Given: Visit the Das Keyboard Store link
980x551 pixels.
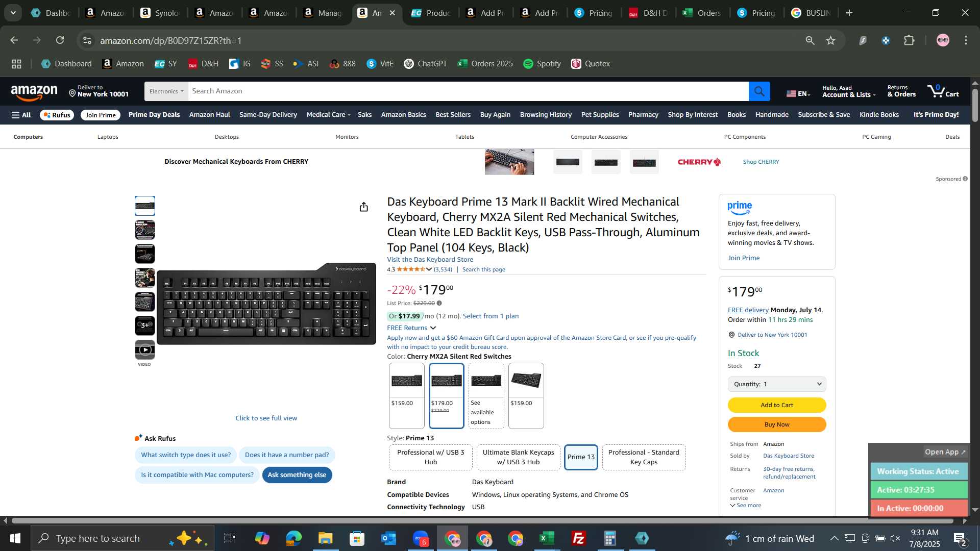Looking at the screenshot, I should [x=430, y=260].
